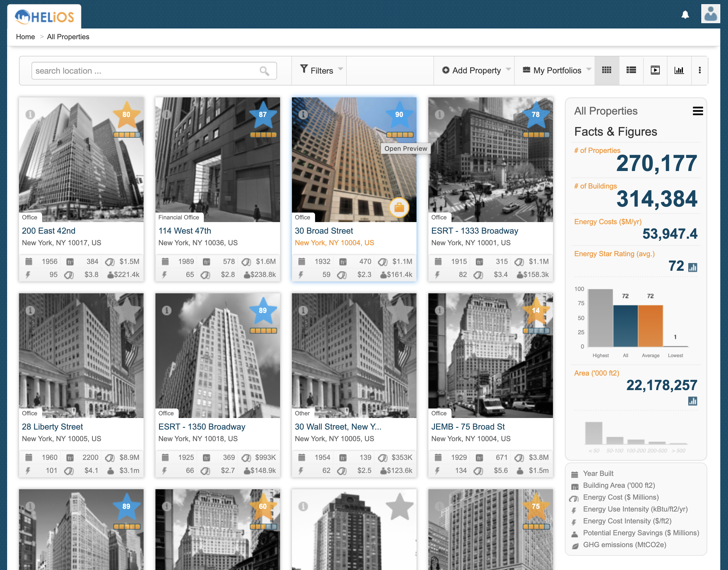Viewport: 728px width, 570px height.
Task: Open 28 Liberty Street property link
Action: [x=52, y=427]
